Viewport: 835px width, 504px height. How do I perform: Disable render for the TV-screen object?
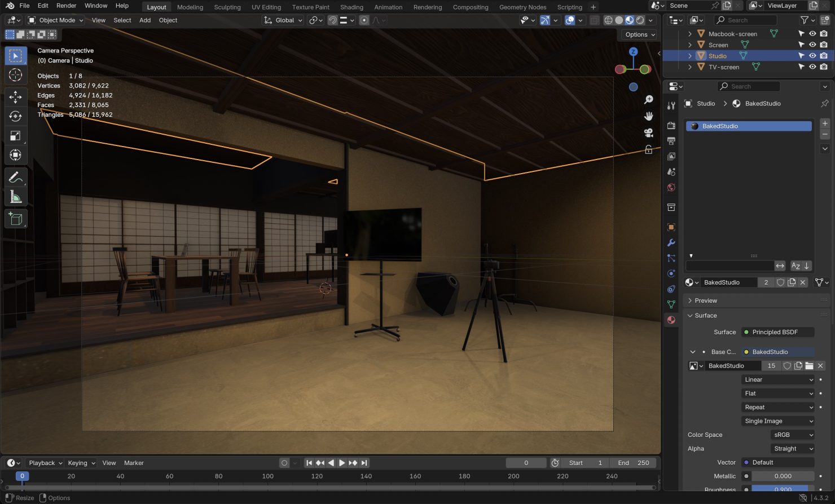click(824, 67)
